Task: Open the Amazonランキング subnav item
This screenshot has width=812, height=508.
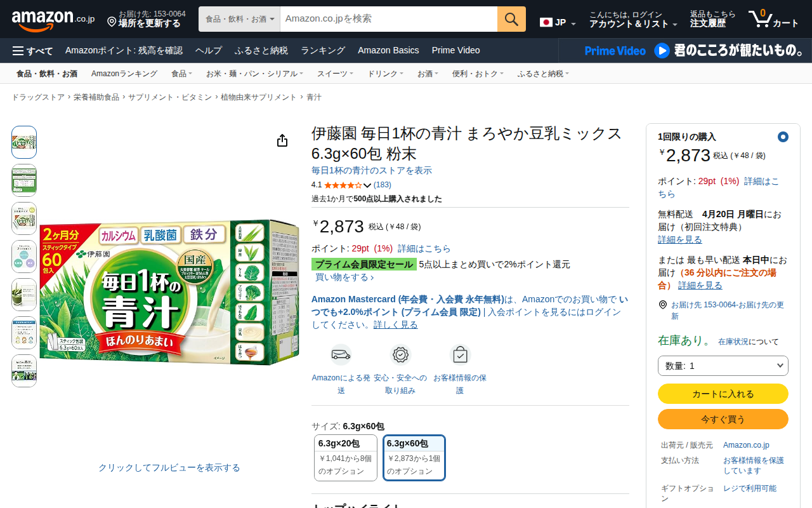Action: pos(124,74)
